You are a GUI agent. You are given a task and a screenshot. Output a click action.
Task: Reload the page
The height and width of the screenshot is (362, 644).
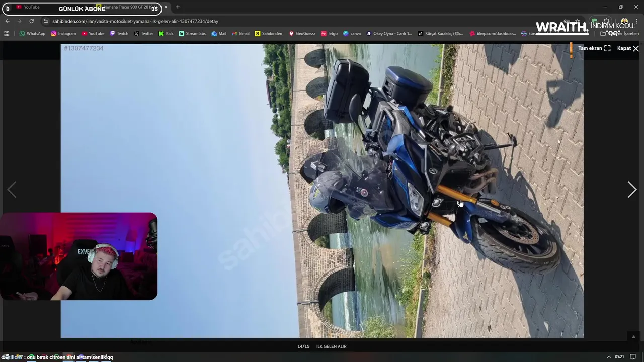coord(31,21)
